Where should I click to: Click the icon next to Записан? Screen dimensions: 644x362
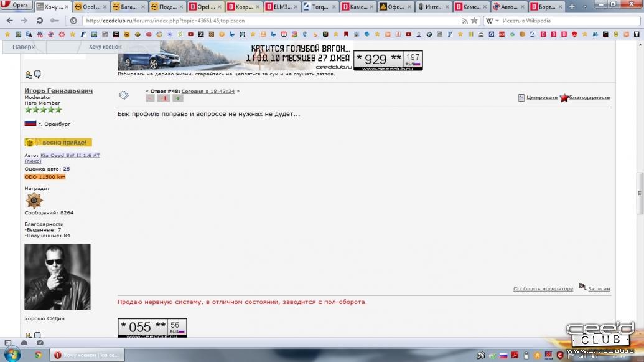click(x=582, y=287)
